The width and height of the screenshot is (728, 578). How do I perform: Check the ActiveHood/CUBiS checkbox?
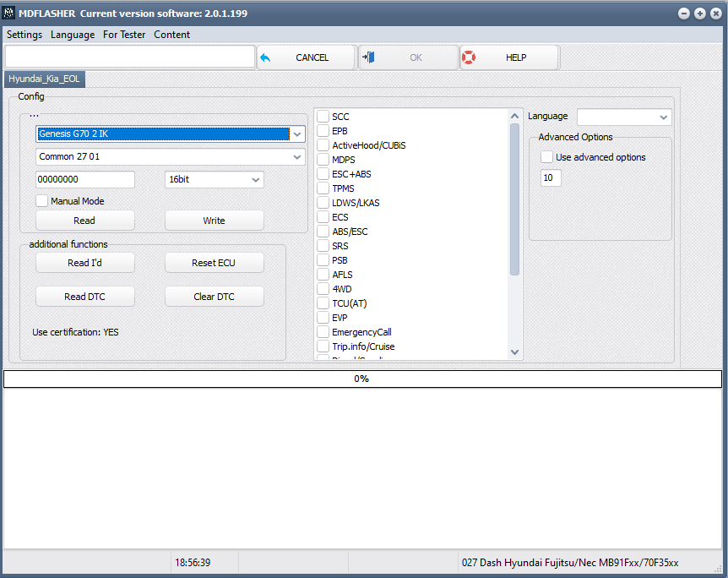pyautogui.click(x=323, y=145)
